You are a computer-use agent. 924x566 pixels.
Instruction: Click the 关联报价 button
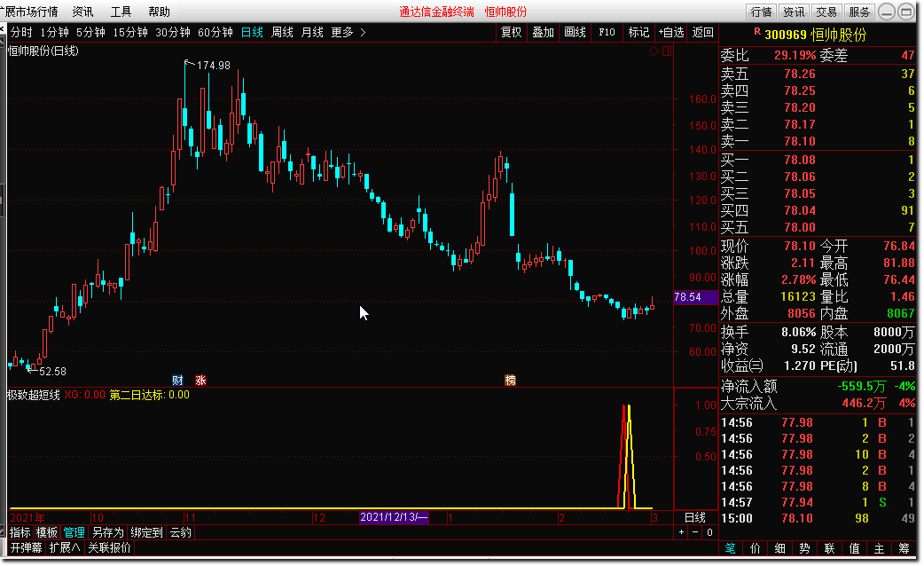[x=110, y=547]
